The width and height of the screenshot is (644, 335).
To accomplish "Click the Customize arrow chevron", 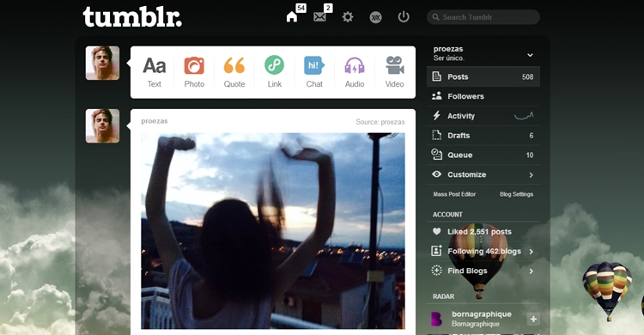I will (x=531, y=175).
